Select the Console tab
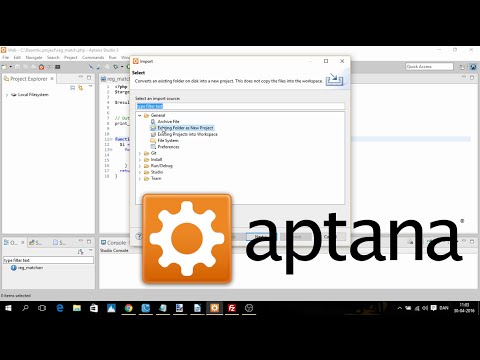Viewport: 480px width, 360px height. tap(114, 243)
